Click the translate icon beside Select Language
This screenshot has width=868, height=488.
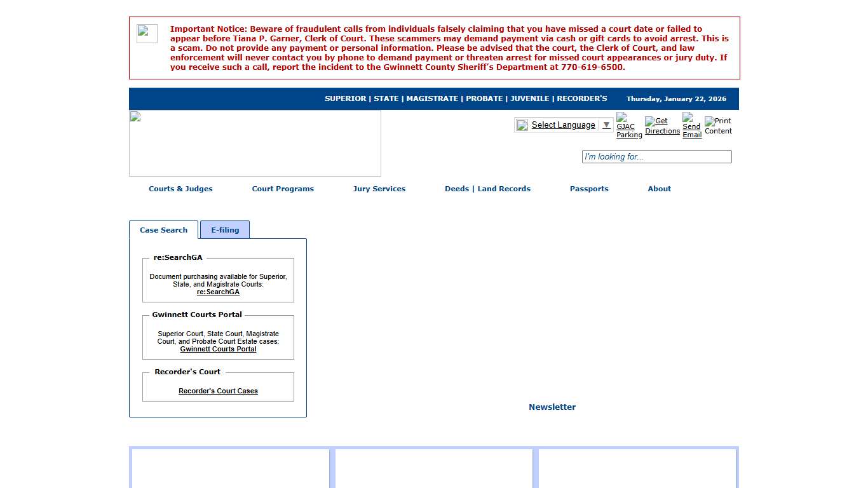[522, 125]
